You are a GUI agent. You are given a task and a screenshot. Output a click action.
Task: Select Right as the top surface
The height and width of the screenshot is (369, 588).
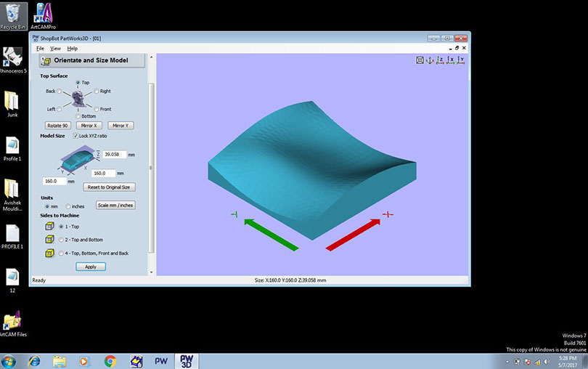tap(97, 92)
